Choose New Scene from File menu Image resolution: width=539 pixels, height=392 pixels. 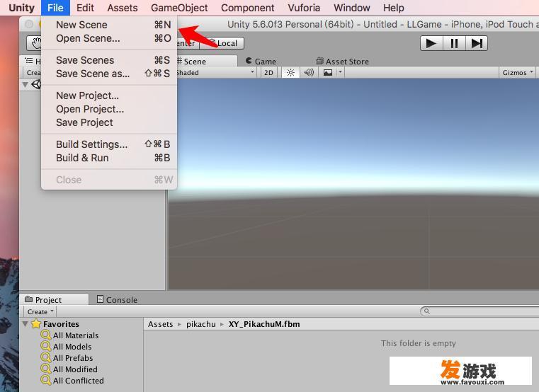point(109,25)
